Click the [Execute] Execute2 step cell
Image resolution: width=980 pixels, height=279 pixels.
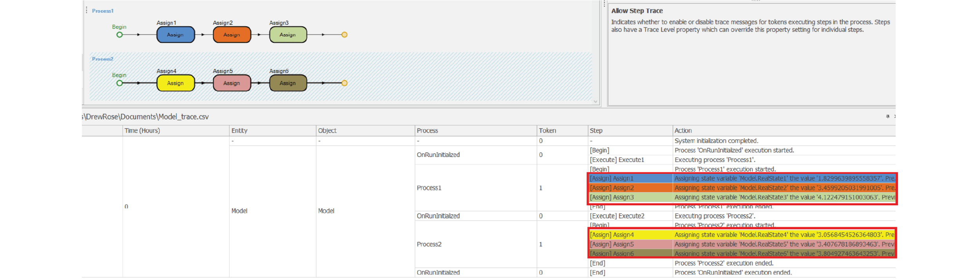click(x=630, y=216)
